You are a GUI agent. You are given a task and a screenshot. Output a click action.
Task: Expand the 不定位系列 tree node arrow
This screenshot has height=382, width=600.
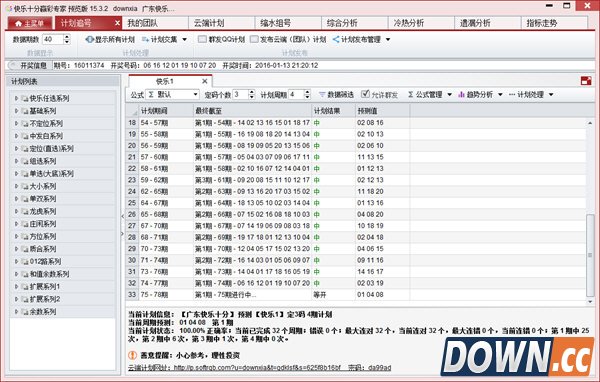point(16,124)
